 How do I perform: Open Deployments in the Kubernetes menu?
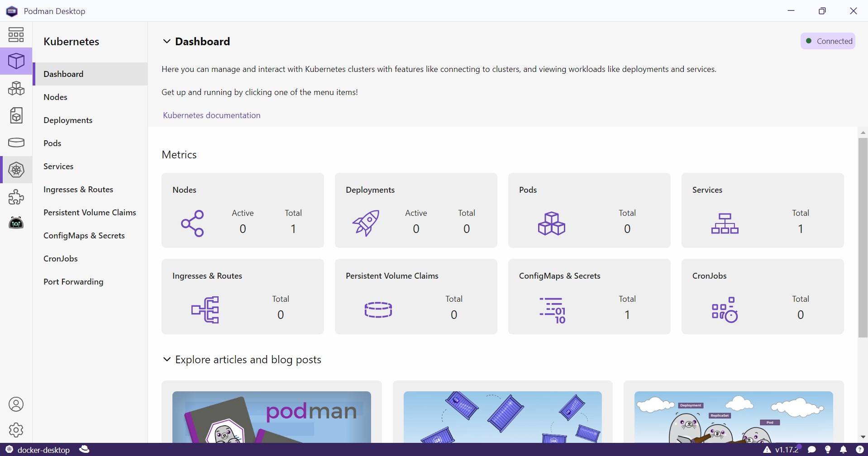click(x=90, y=120)
